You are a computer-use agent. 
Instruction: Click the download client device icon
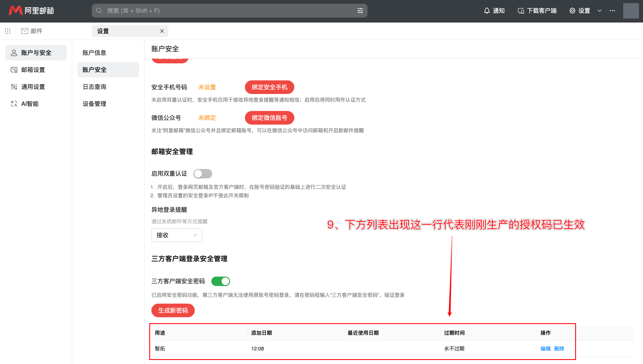[x=521, y=11]
